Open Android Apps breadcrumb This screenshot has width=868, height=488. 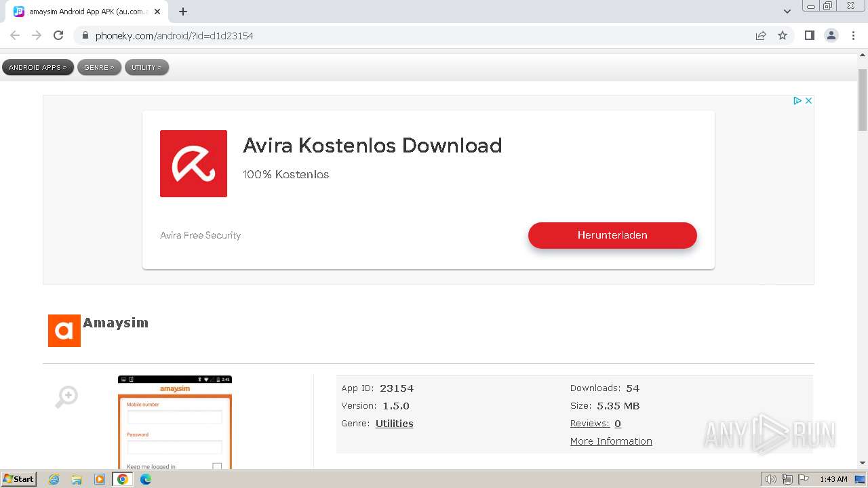click(x=37, y=67)
